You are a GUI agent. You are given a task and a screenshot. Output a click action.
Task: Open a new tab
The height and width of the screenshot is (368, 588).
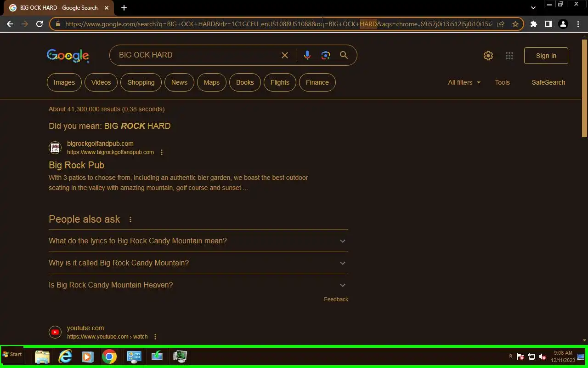pyautogui.click(x=124, y=8)
